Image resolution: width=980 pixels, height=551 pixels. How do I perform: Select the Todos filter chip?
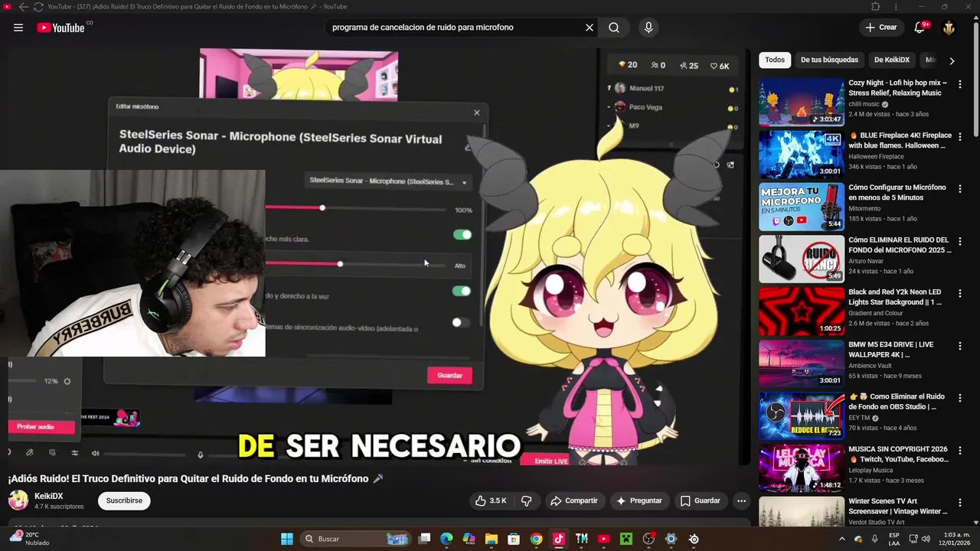(775, 60)
